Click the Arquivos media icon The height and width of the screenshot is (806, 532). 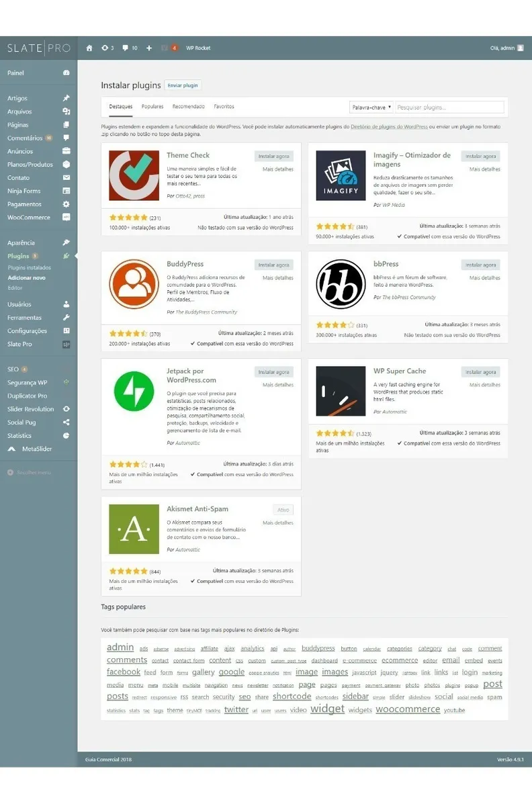[66, 111]
